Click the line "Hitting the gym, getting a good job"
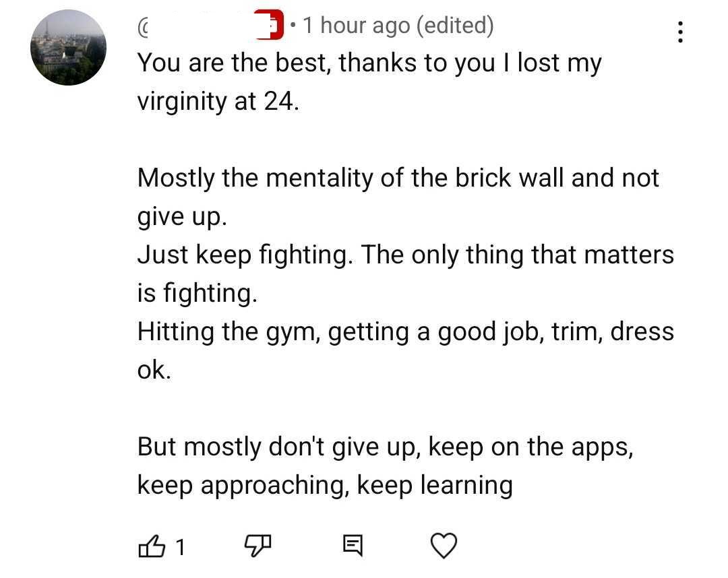Viewport: 728px width, 578px height. coord(405,332)
